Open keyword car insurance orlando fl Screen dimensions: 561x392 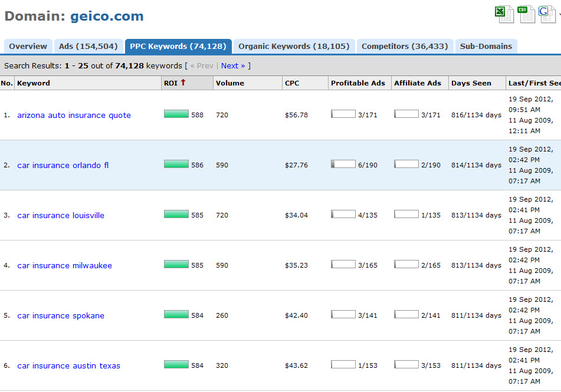63,165
